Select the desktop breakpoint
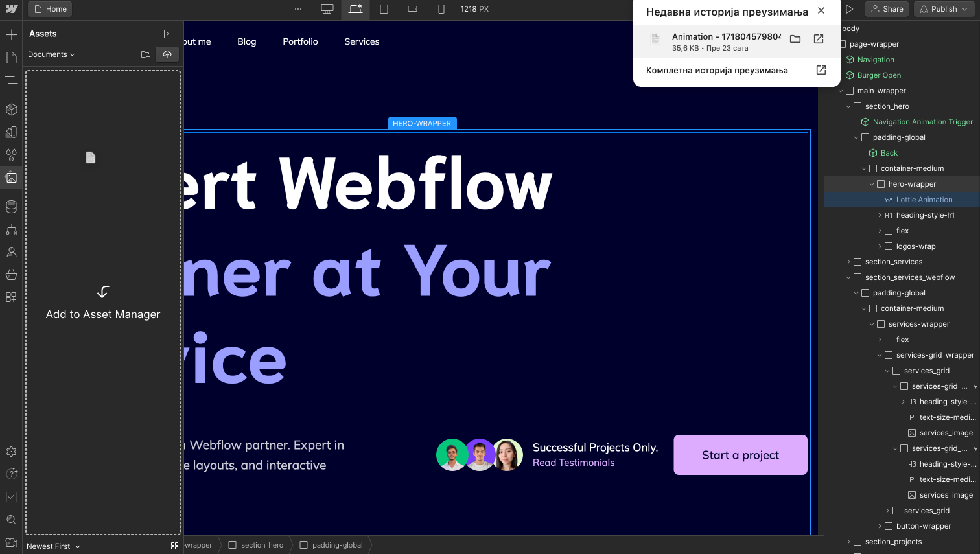The width and height of the screenshot is (980, 554). (327, 9)
